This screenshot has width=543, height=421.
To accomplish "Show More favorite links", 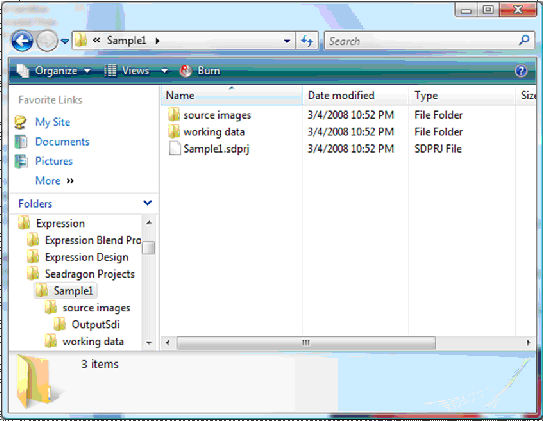I will coord(55,180).
